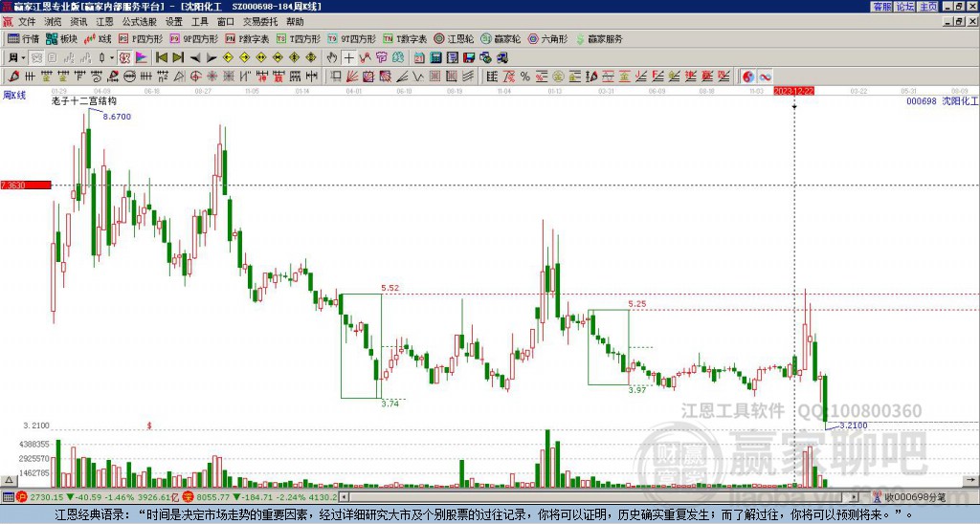The width and height of the screenshot is (980, 524).
Task: Click the scrollbar right arrow
Action: click(855, 497)
